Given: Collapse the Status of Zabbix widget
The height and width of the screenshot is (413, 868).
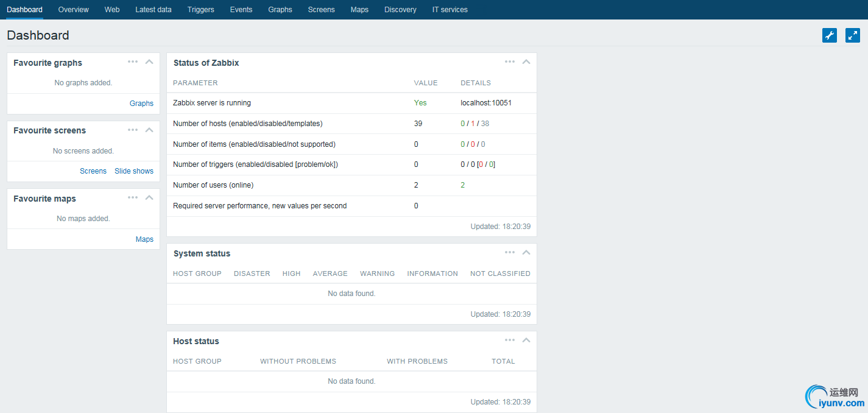Looking at the screenshot, I should click(526, 62).
